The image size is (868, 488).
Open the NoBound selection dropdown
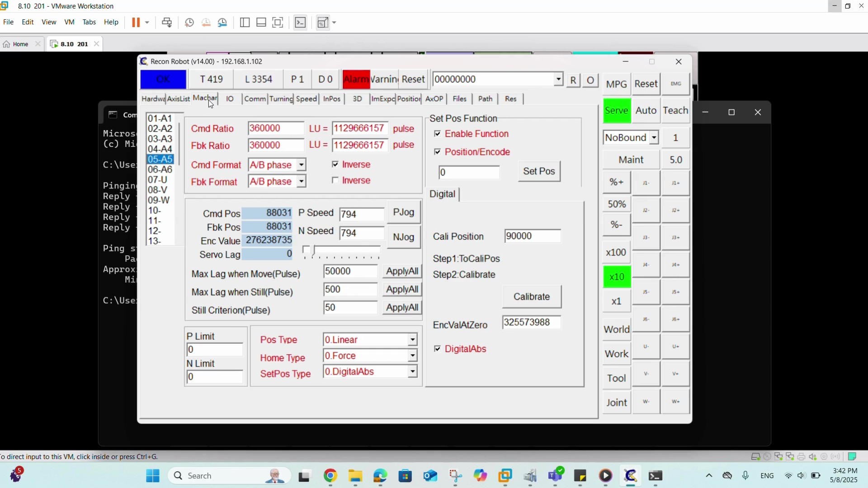pos(655,137)
